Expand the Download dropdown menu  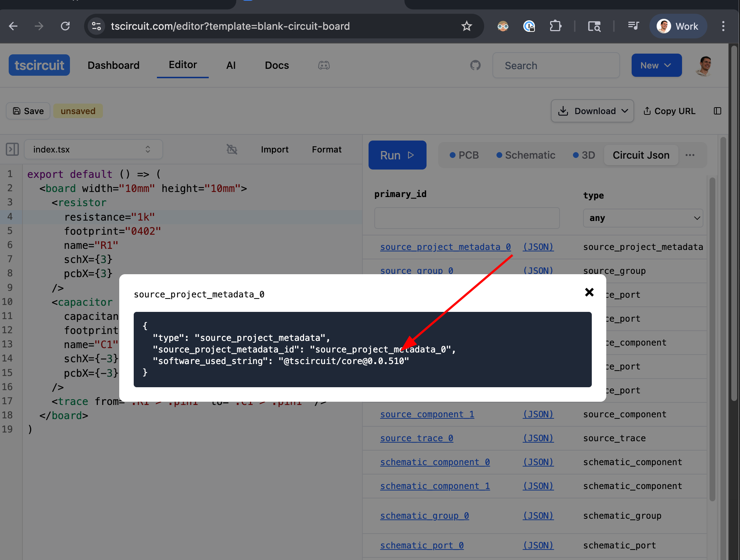click(592, 111)
